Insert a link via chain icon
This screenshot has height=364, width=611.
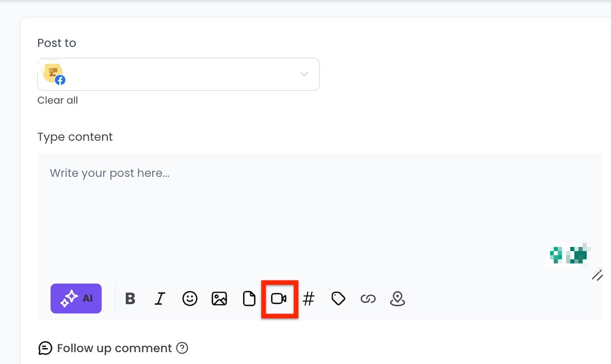click(x=368, y=299)
